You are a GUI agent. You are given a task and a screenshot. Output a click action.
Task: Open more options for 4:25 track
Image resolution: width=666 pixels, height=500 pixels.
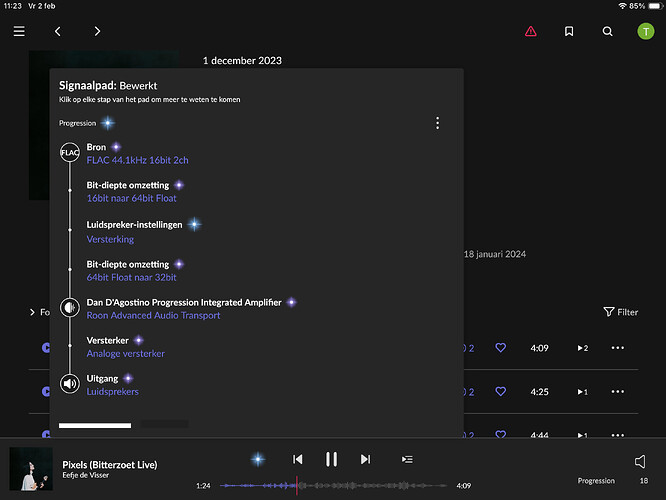617,391
